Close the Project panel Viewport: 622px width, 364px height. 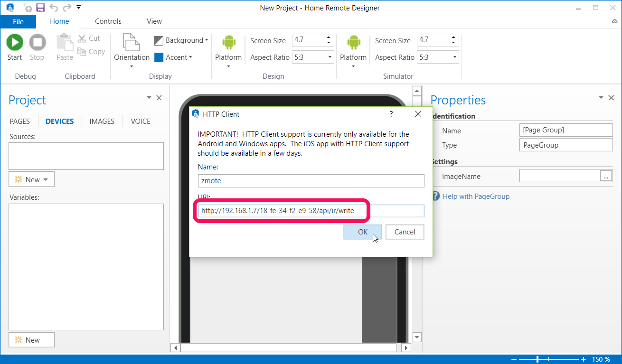[x=159, y=98]
